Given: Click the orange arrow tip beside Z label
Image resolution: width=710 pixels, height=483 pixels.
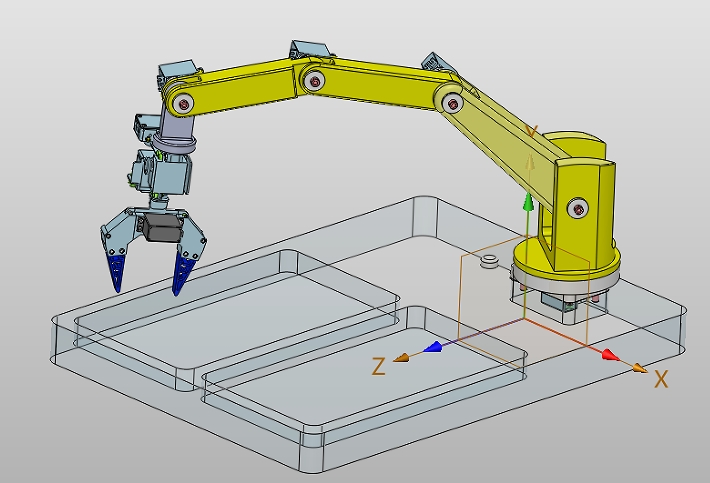Looking at the screenshot, I should (x=401, y=358).
